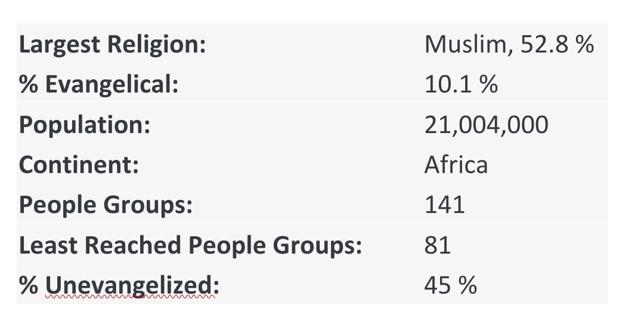The width and height of the screenshot is (644, 327).
Task: Select the population figure 21,004,000
Action: coord(487,125)
